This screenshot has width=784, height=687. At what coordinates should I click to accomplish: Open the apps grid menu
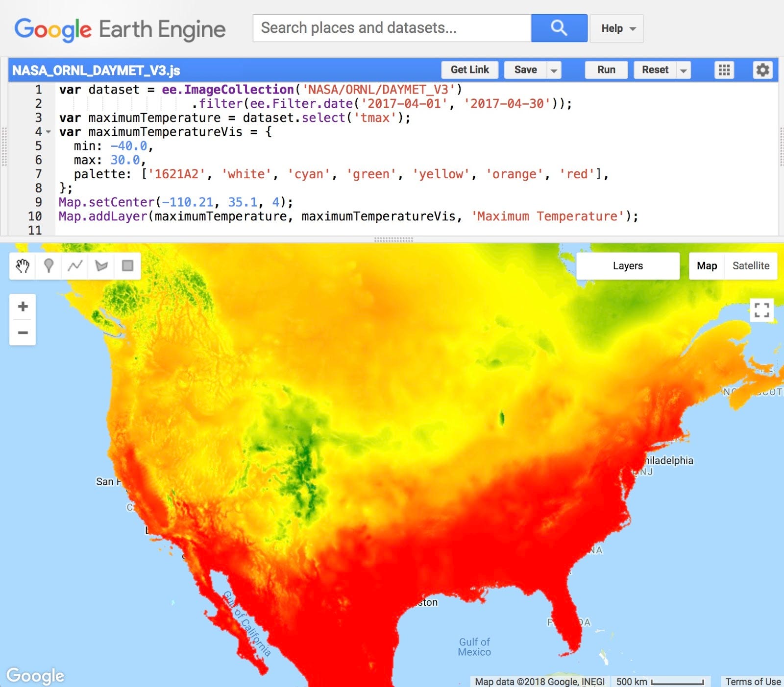[724, 70]
